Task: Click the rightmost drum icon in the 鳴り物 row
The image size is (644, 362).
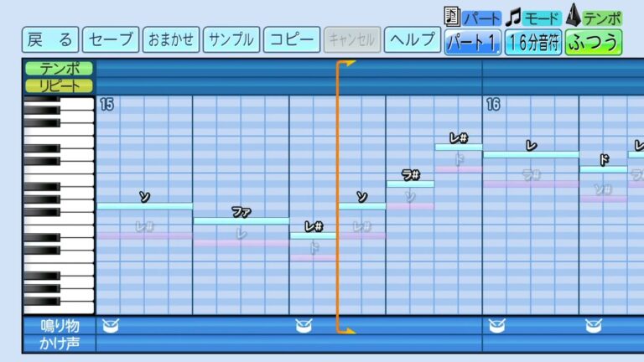Action: pyautogui.click(x=592, y=325)
